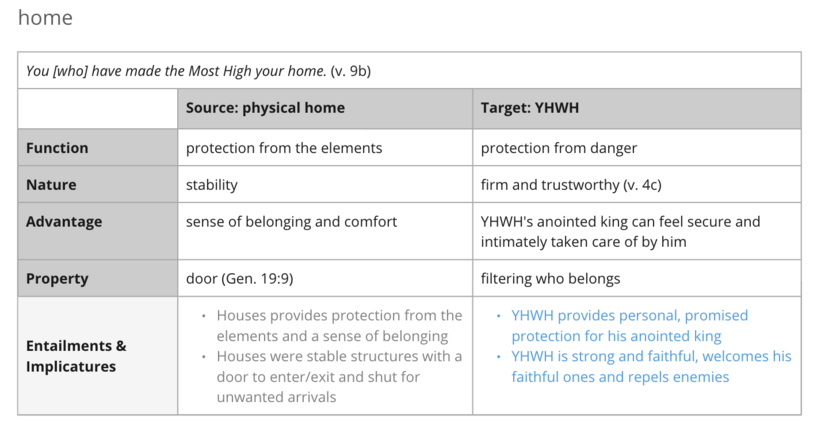Screen dimensions: 825x436
Task: Click the "protection from danger" cell
Action: 559,148
